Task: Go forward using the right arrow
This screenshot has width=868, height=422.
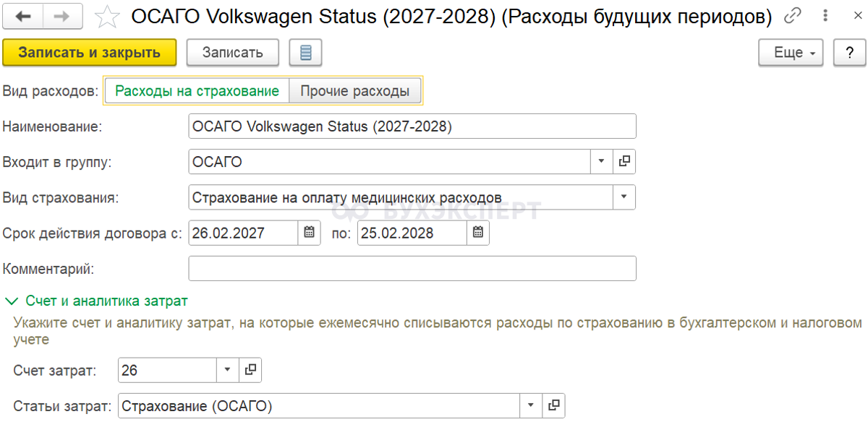Action: coord(62,16)
